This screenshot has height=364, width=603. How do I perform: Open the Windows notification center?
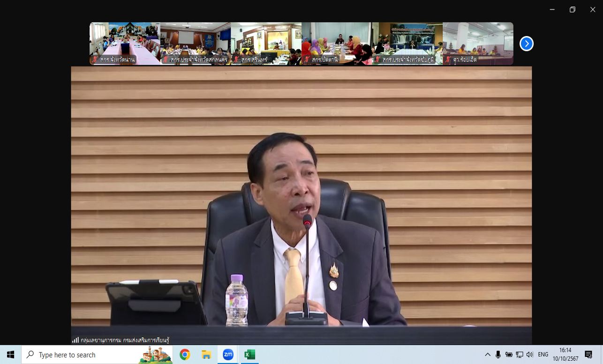[x=588, y=355]
